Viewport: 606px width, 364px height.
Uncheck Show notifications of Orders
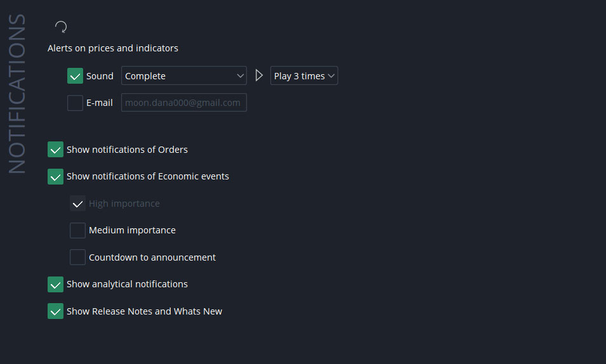[56, 150]
